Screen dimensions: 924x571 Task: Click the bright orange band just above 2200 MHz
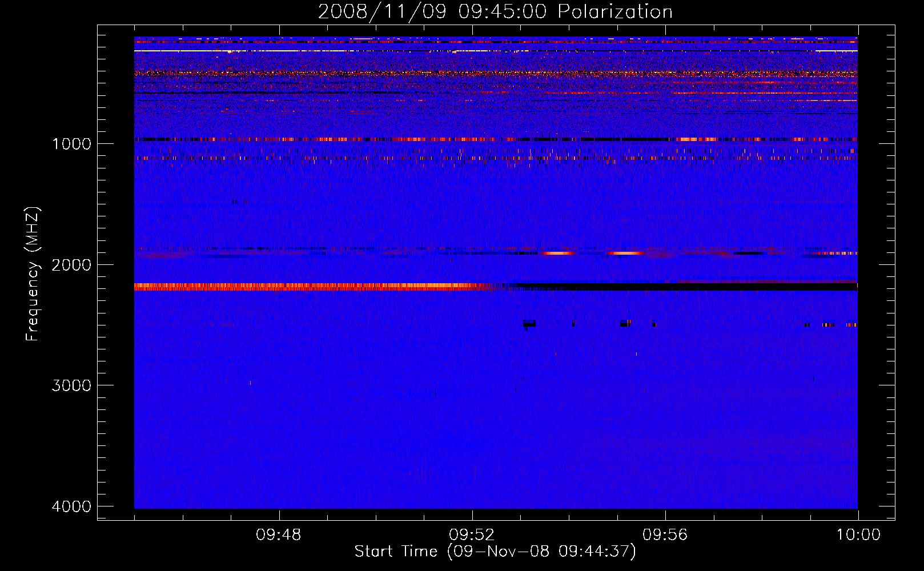pyautogui.click(x=311, y=287)
